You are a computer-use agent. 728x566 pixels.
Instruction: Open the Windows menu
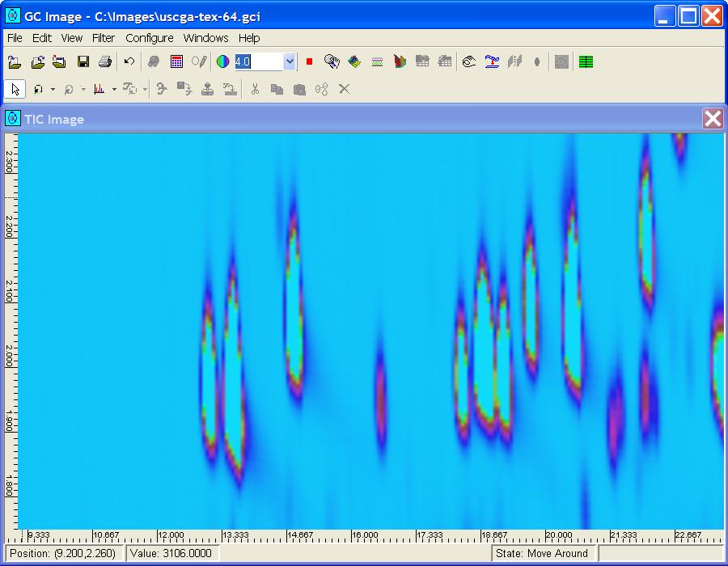coord(205,38)
